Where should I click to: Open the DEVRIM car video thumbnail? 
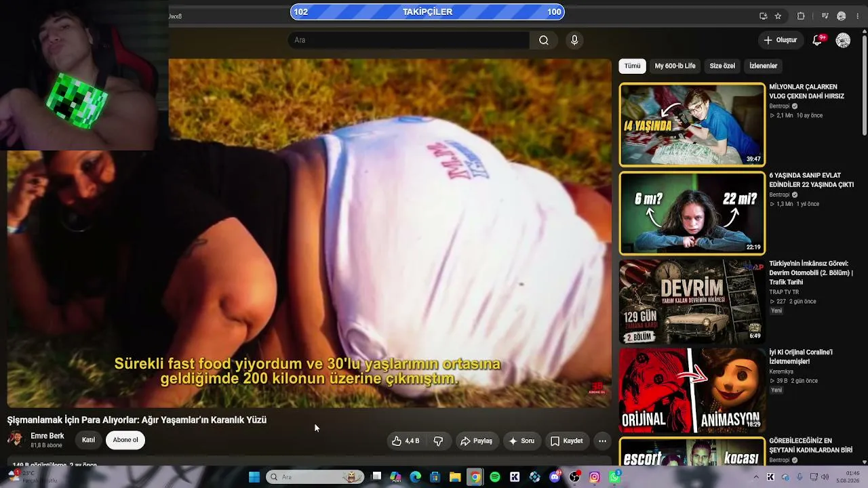tap(692, 302)
